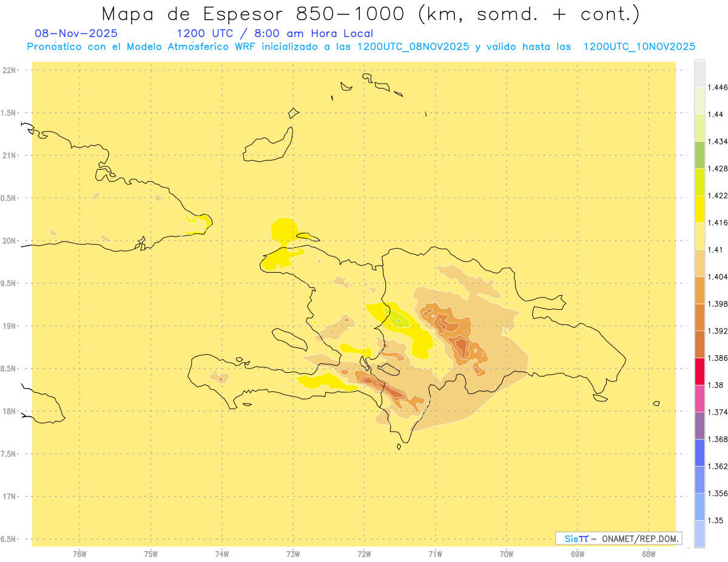Image resolution: width=728 pixels, height=562 pixels.
Task: Click the '19N' latitude label
Action: [x=9, y=326]
